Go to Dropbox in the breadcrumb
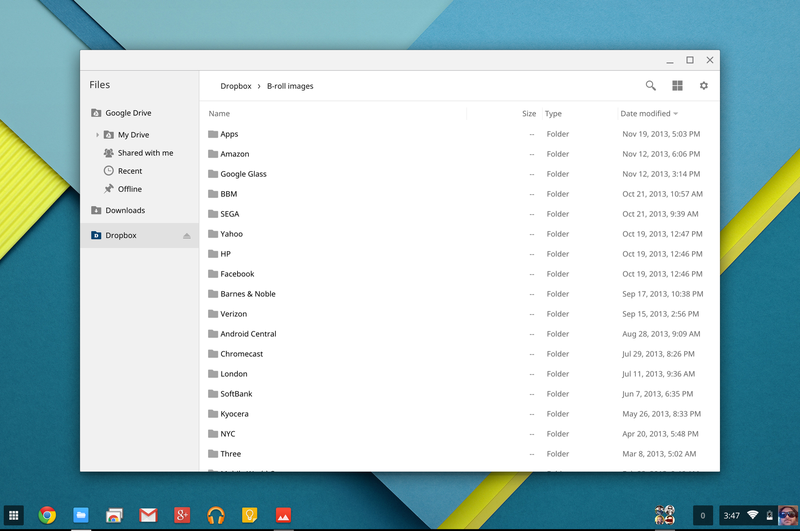This screenshot has width=800, height=531. pyautogui.click(x=236, y=86)
